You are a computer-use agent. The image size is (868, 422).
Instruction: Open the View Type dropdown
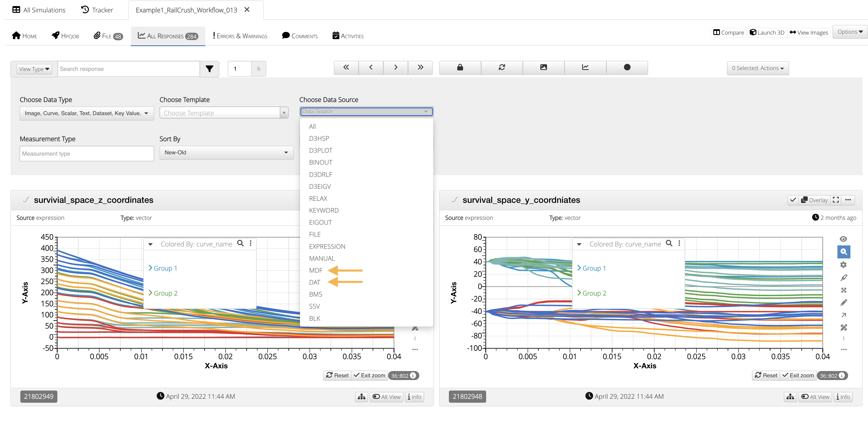[34, 69]
